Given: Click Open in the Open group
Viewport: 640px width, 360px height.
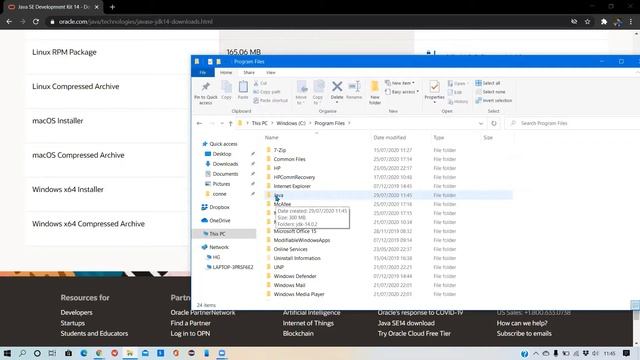Looking at the screenshot, I should click(457, 83).
